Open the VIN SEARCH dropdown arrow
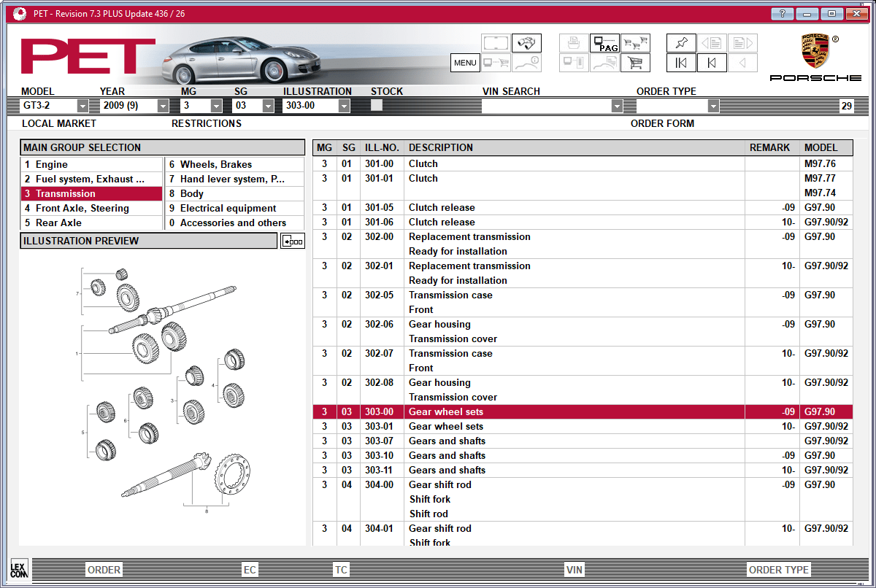 [x=617, y=106]
